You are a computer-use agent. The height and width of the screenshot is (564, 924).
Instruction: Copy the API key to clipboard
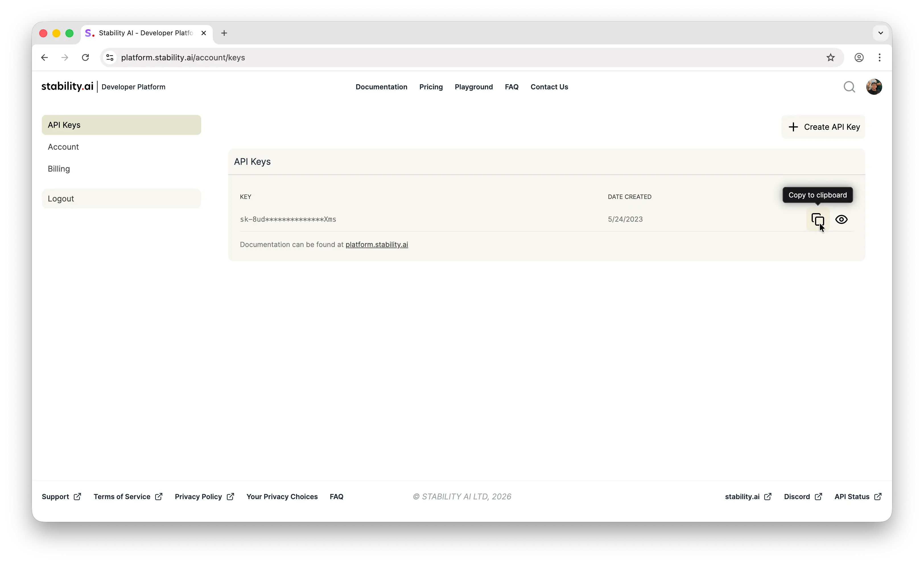[x=818, y=219]
